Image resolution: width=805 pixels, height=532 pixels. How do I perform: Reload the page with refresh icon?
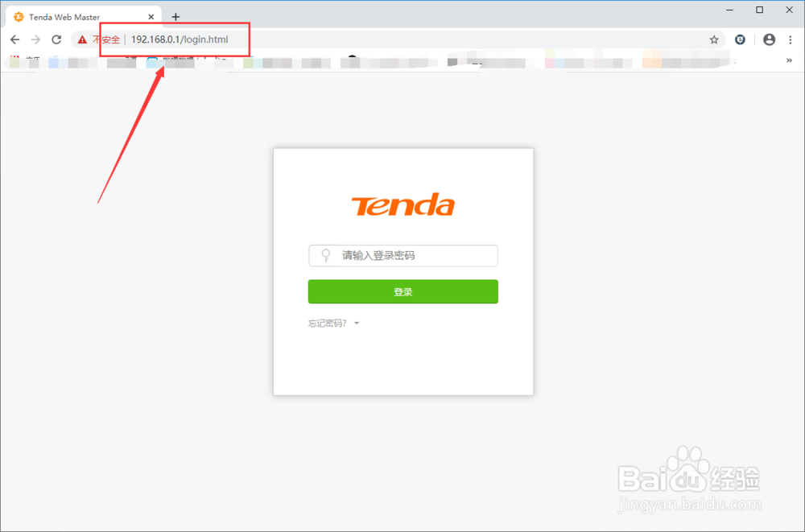point(56,39)
